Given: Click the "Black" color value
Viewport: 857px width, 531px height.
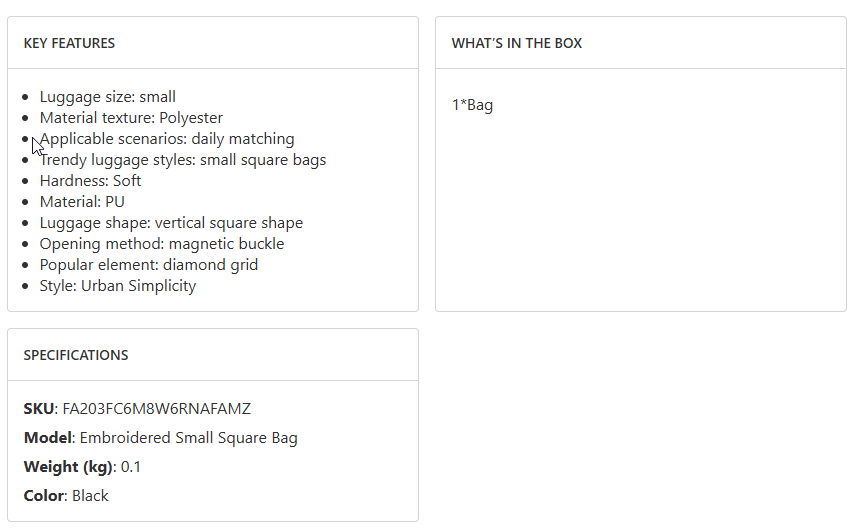Looking at the screenshot, I should pyautogui.click(x=90, y=496).
